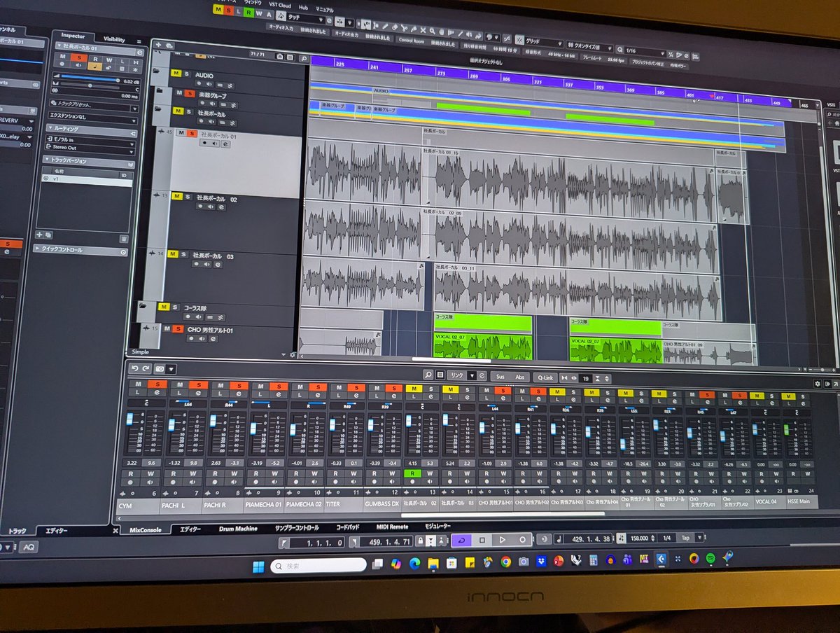840x633 pixels.
Task: Click the AQ button
Action: coord(29,547)
